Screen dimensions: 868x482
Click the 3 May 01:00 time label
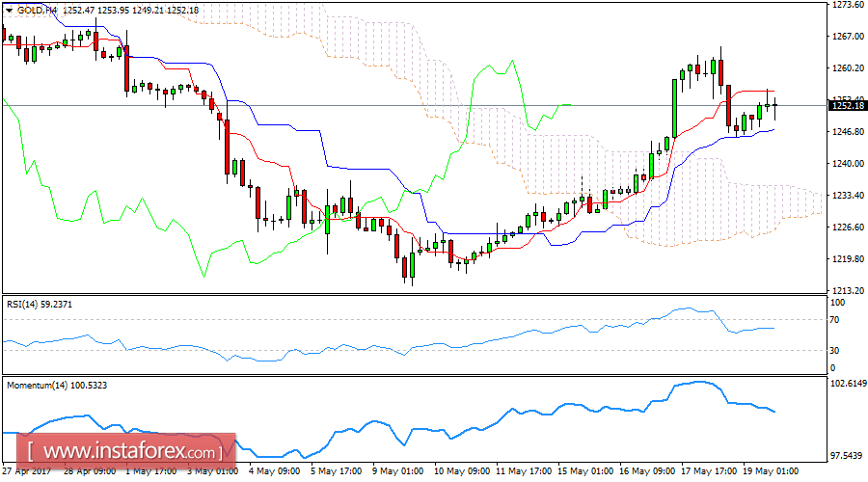212,471
